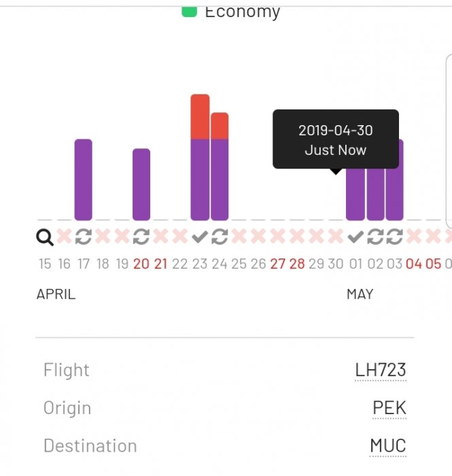Toggle the green Economy legend swatch
The width and height of the screenshot is (452, 476).
pos(190,12)
